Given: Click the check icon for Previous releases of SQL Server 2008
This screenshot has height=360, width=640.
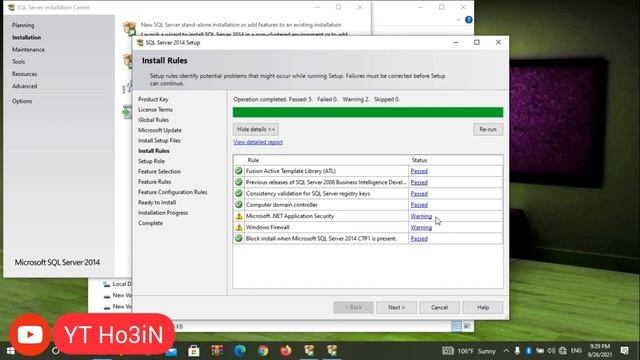Looking at the screenshot, I should pos(239,182).
